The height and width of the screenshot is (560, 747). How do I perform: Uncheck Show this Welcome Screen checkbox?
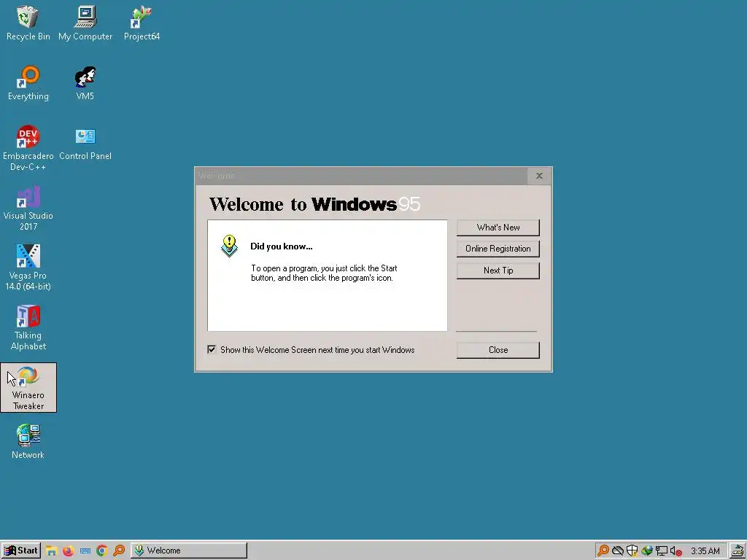[x=212, y=349]
